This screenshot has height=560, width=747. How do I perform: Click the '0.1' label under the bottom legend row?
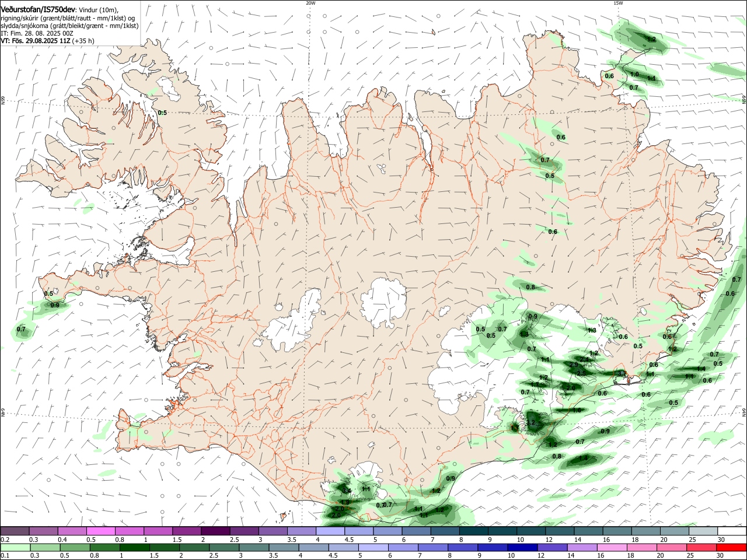[x=5, y=555]
